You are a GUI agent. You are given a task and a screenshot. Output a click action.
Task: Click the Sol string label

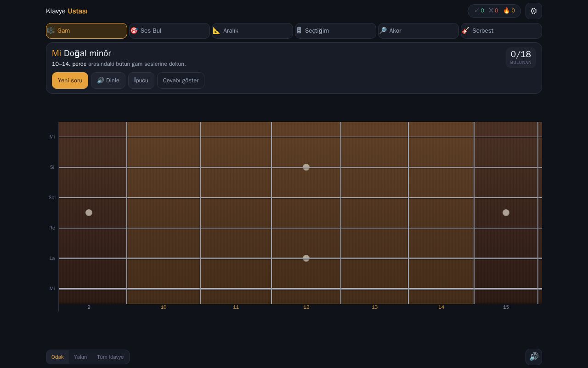pyautogui.click(x=52, y=198)
